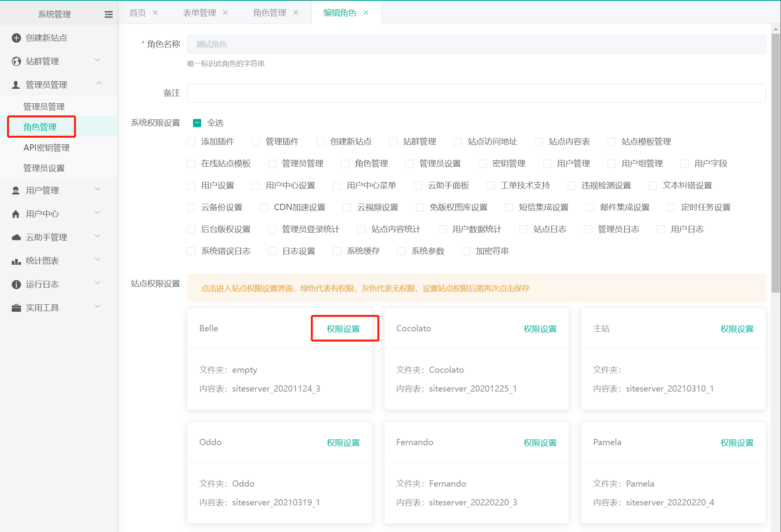Click the home icon beside 用户中心
Viewport: 781px width, 532px height.
[x=16, y=214]
